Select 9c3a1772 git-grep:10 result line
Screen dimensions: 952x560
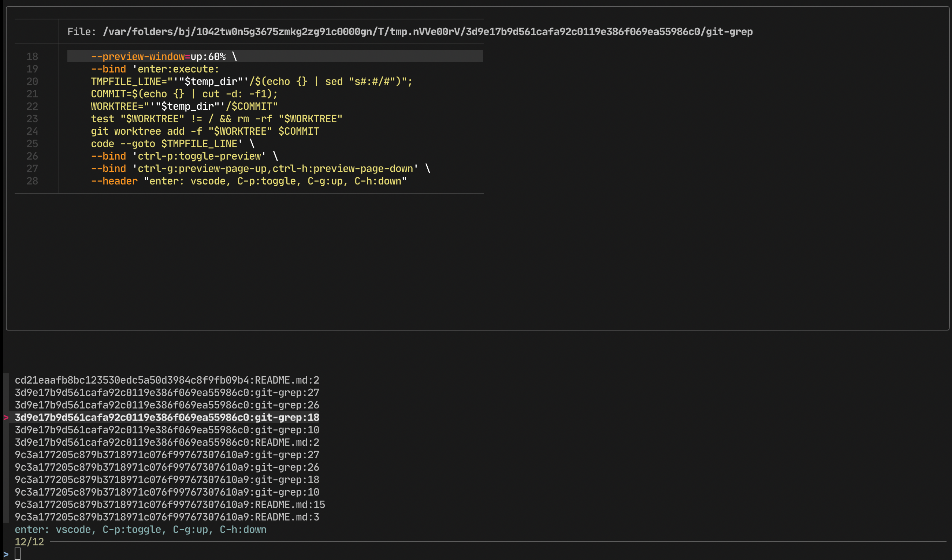tap(167, 492)
